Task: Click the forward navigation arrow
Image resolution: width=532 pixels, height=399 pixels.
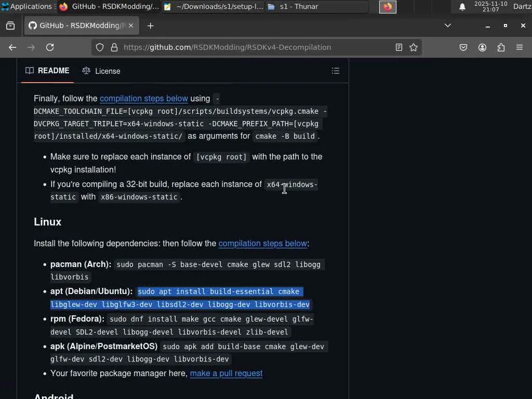Action: click(x=31, y=47)
